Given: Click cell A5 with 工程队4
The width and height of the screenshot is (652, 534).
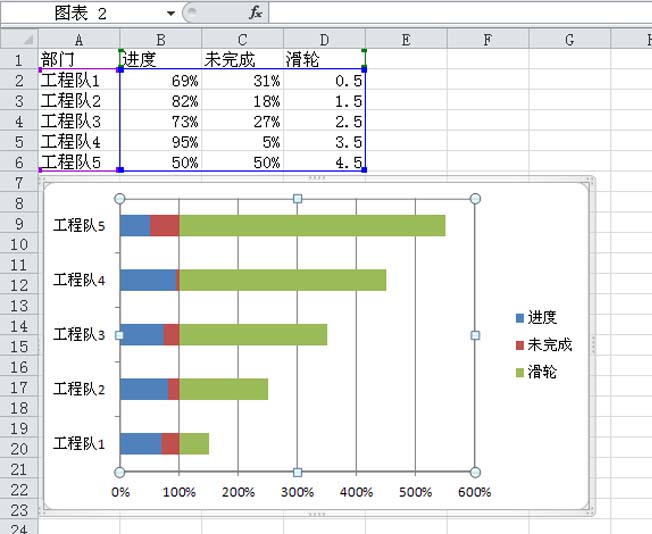Looking at the screenshot, I should pos(79,141).
